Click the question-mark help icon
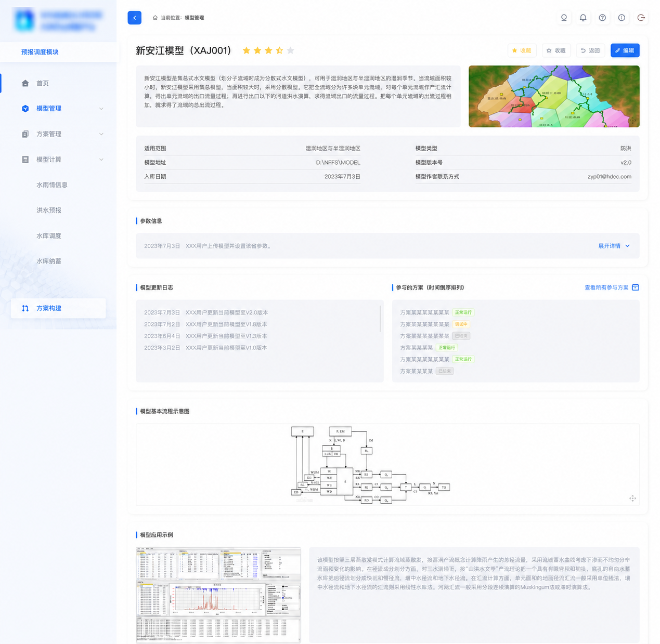 click(x=602, y=18)
